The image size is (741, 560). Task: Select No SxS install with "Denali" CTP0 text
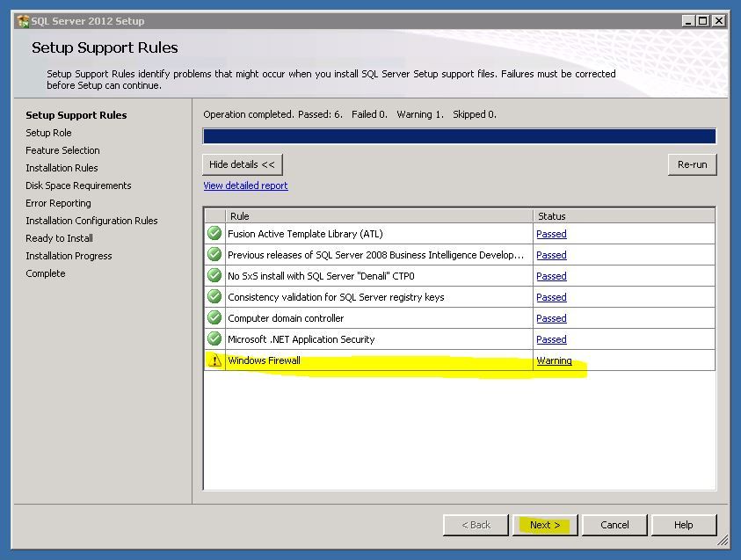point(322,276)
